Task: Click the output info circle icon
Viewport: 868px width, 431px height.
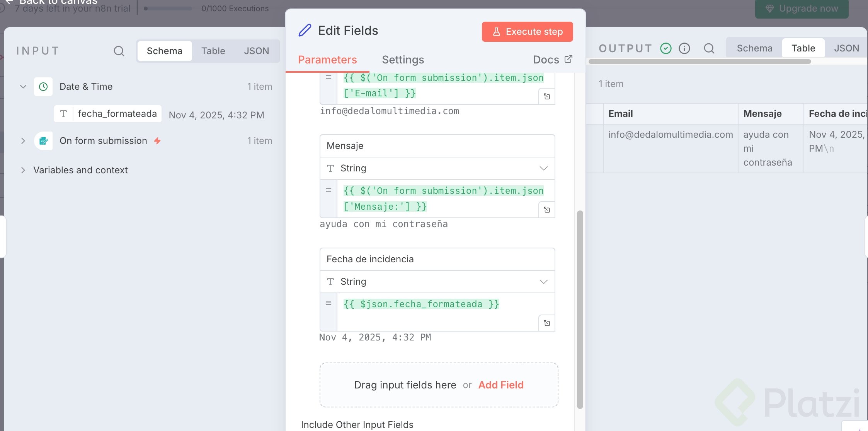Action: (684, 48)
